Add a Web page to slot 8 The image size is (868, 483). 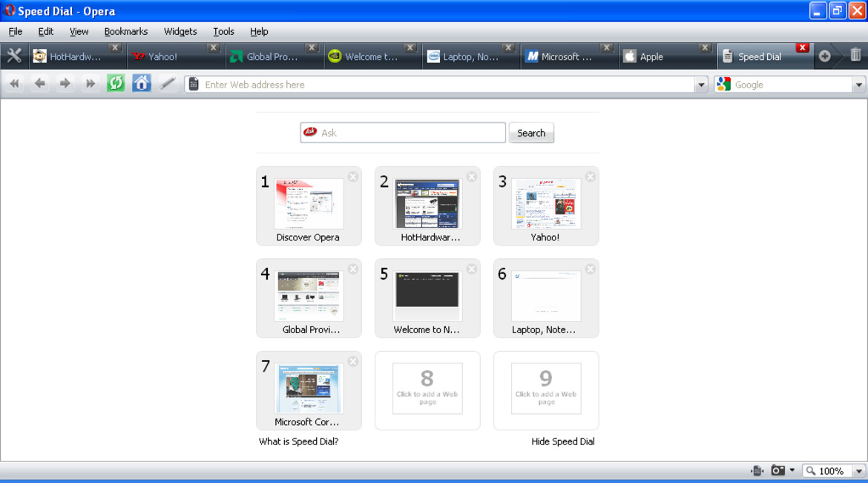[x=427, y=389]
